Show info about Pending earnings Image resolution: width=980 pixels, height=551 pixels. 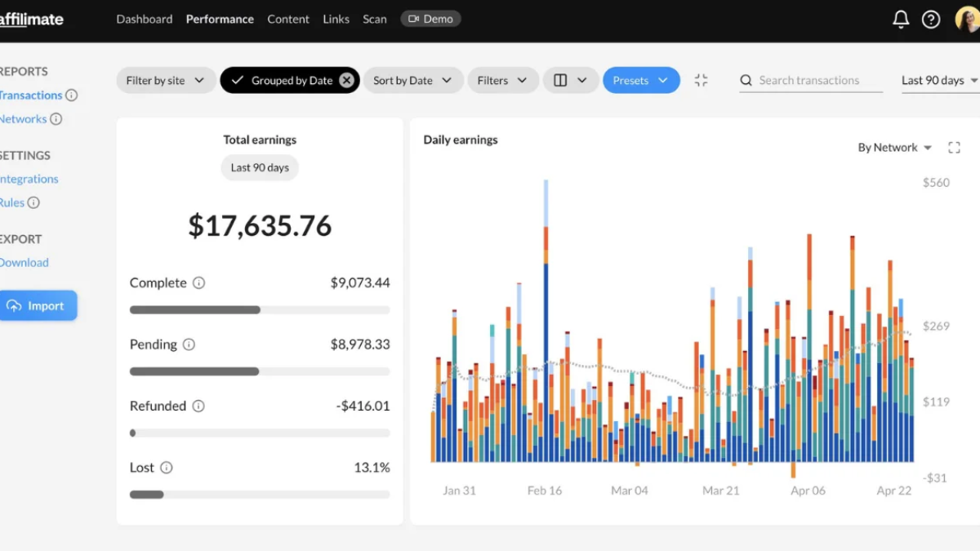(189, 344)
